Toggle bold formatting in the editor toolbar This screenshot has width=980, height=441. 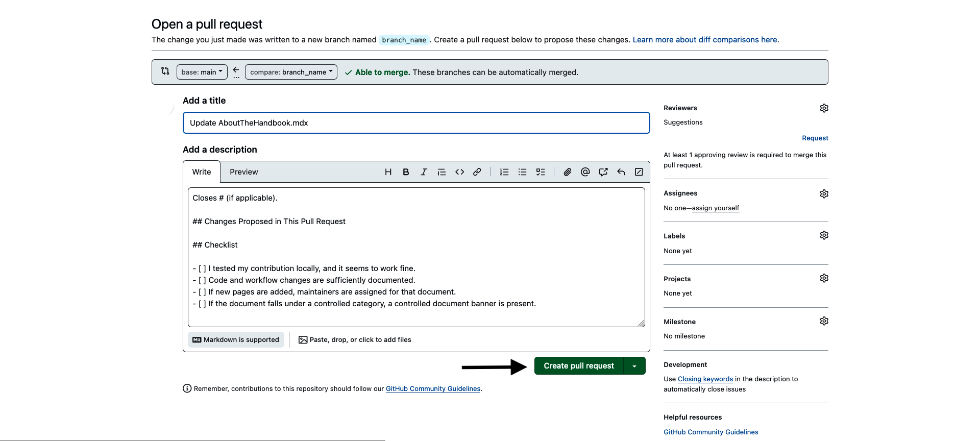point(406,172)
